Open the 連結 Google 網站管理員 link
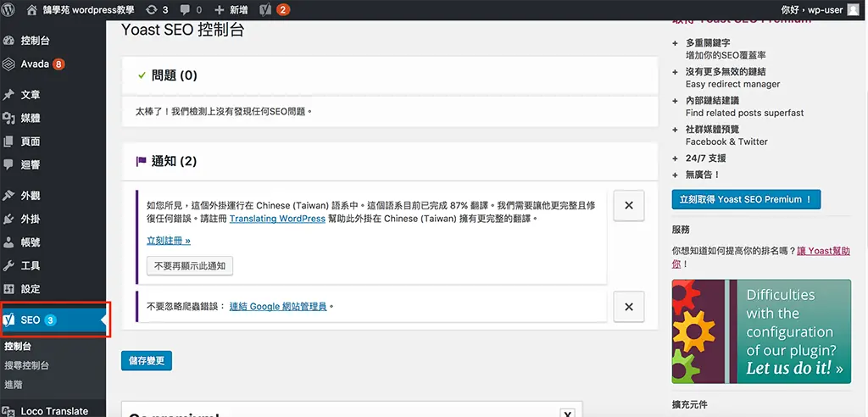Viewport: 868px width, 417px height. point(278,306)
